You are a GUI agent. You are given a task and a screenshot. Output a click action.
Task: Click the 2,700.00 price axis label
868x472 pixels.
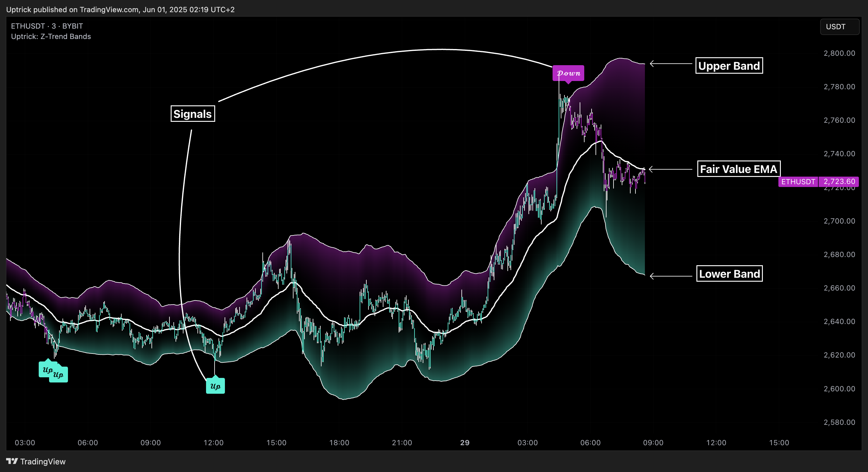(x=839, y=221)
